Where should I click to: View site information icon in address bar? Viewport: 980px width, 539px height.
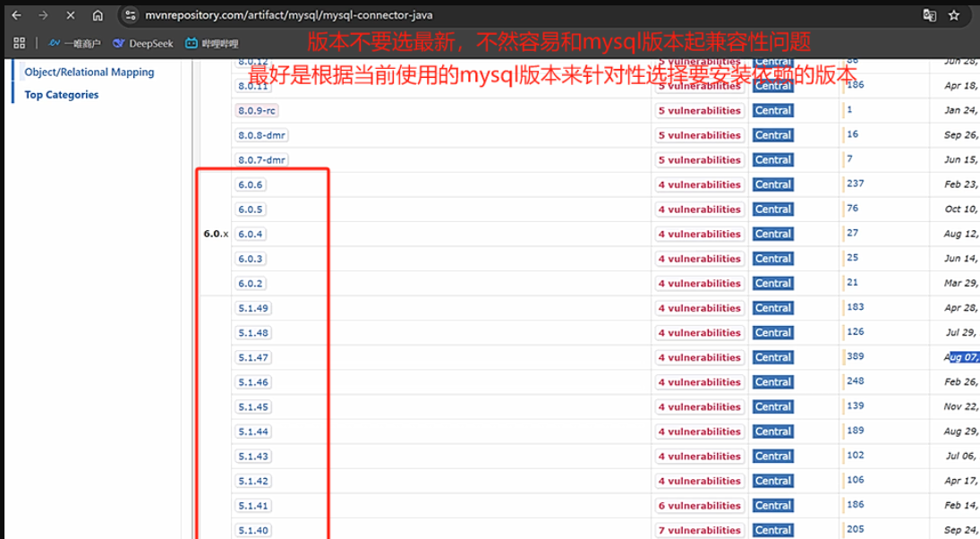pyautogui.click(x=130, y=15)
